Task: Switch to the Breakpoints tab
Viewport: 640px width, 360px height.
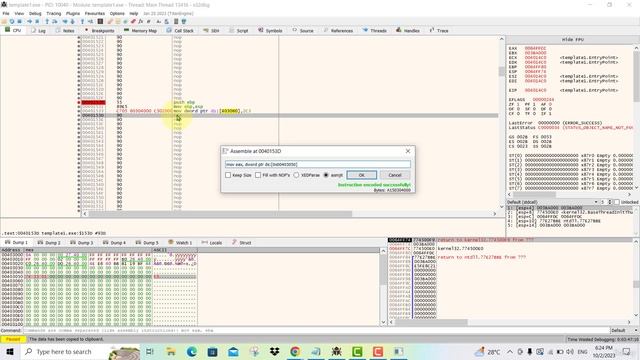Action: coord(99,31)
